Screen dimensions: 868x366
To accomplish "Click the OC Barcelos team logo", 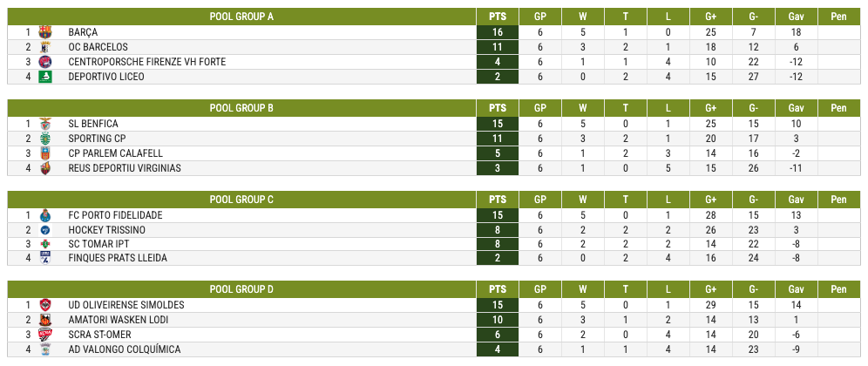I will tap(44, 47).
